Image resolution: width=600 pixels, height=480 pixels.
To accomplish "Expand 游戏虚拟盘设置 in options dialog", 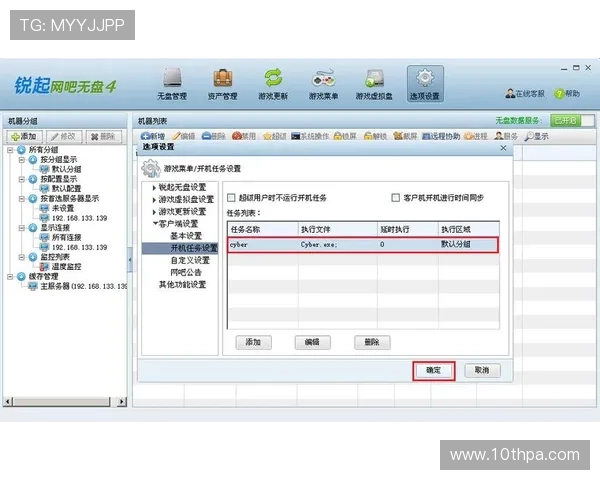I will pyautogui.click(x=154, y=200).
